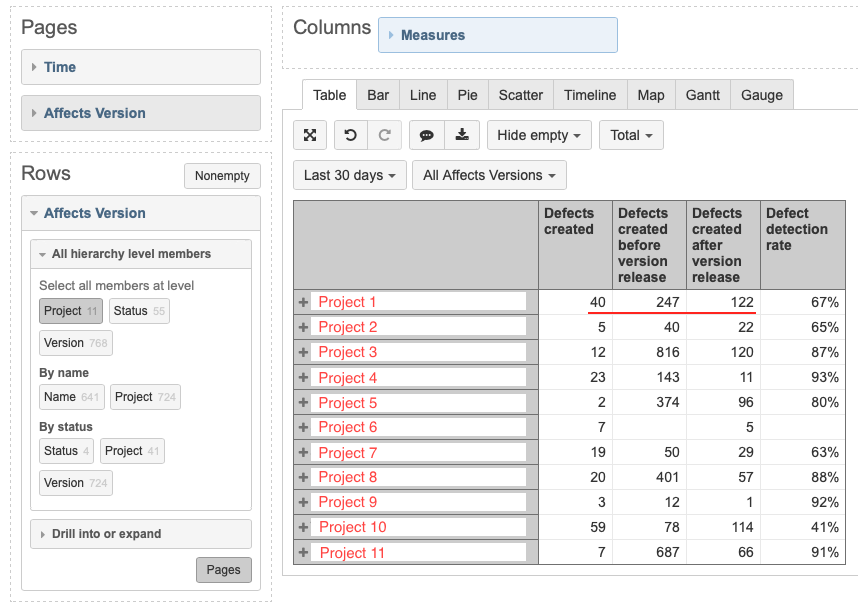The image size is (858, 613).
Task: Open the Project 4 link
Action: (347, 378)
